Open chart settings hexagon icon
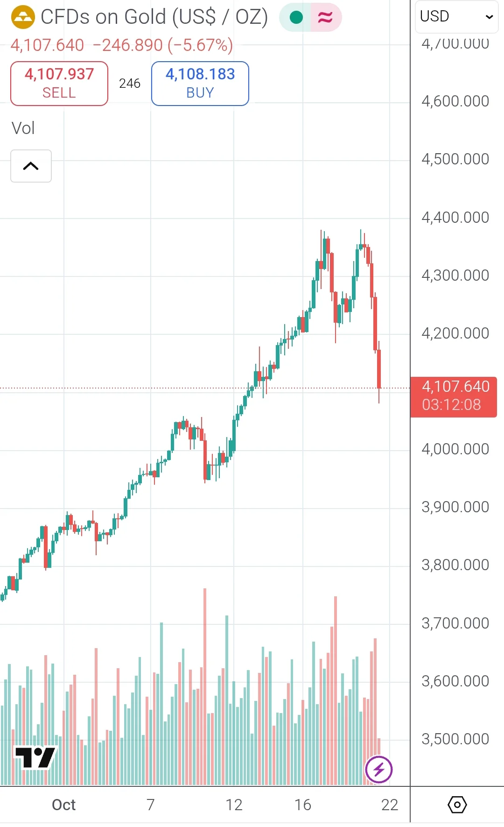504x827 pixels. point(457,805)
